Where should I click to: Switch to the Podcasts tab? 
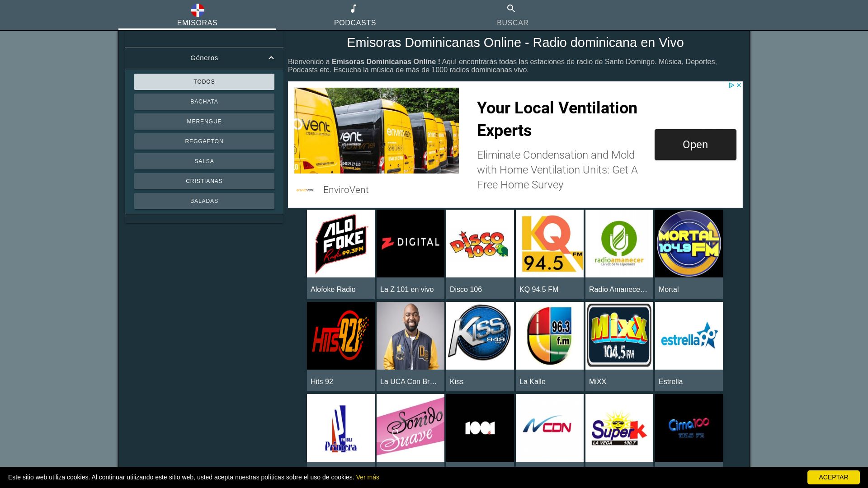click(x=355, y=15)
